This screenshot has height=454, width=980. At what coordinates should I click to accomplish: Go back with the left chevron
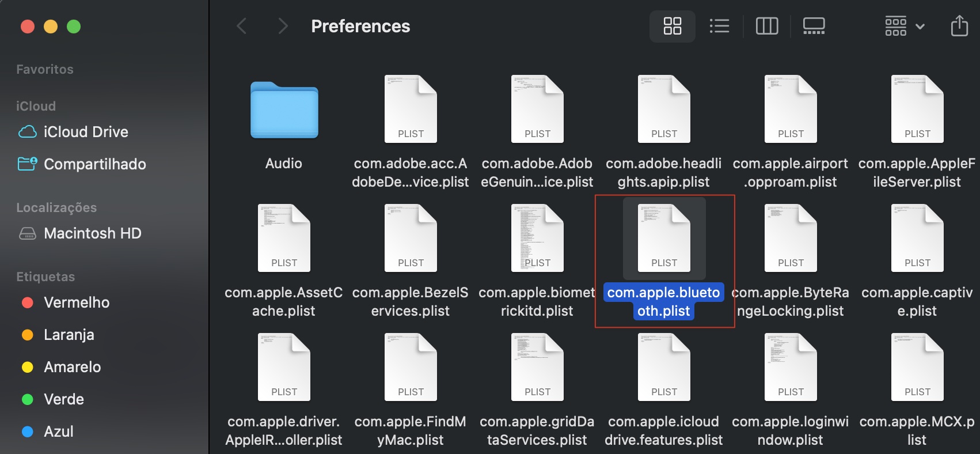(x=242, y=26)
